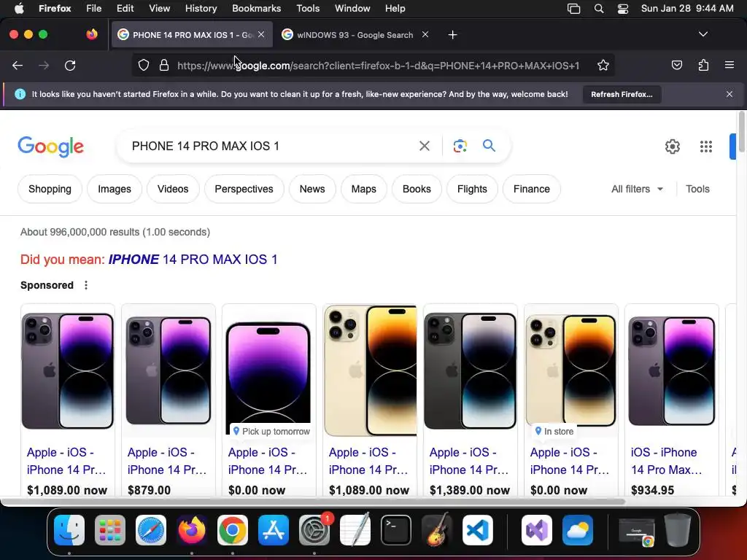
Task: Click the site security padlock icon
Action: [164, 65]
